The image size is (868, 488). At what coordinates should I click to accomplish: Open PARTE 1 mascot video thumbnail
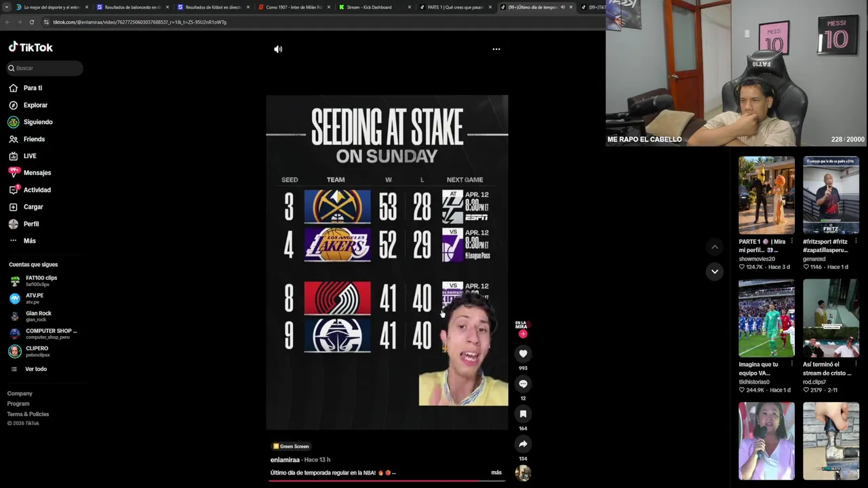(766, 195)
